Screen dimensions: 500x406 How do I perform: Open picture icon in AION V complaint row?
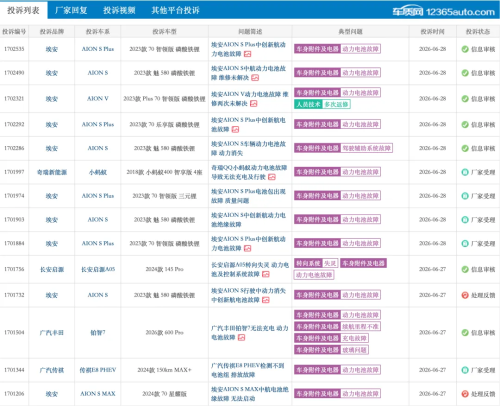pyautogui.click(x=254, y=104)
